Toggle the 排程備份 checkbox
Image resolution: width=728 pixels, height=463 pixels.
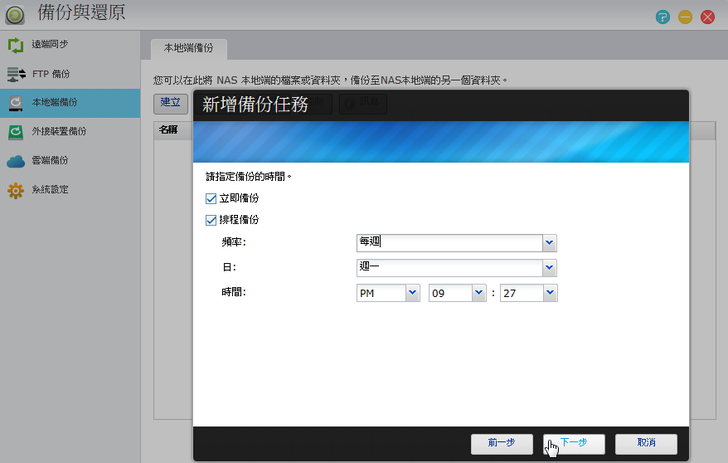(x=211, y=220)
